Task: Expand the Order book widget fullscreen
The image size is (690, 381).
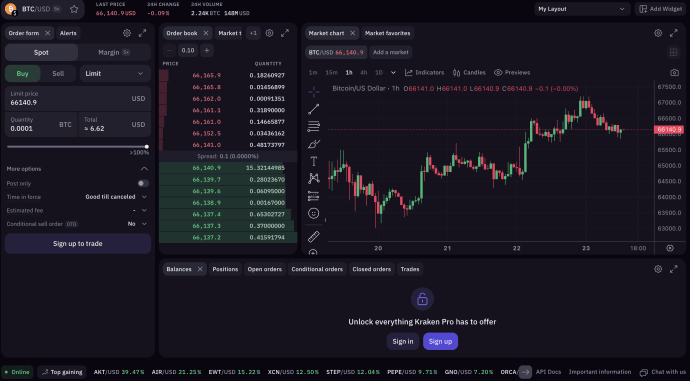Action: (285, 33)
